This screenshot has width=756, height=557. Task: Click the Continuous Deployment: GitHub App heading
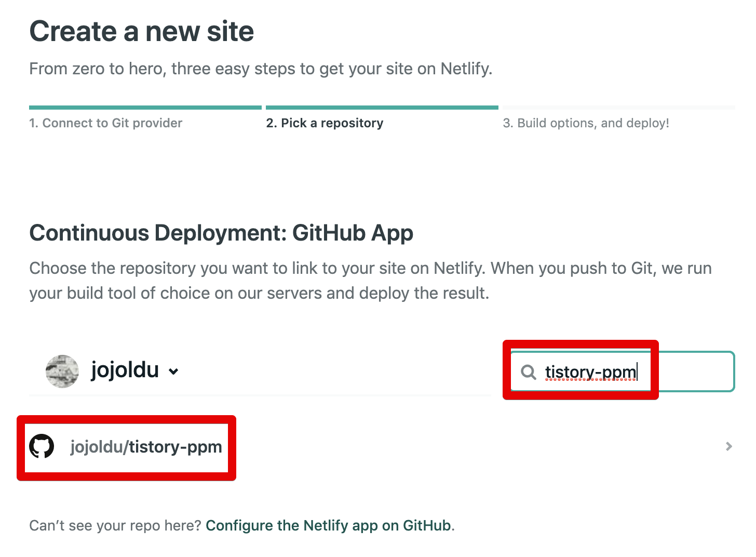[x=221, y=233]
